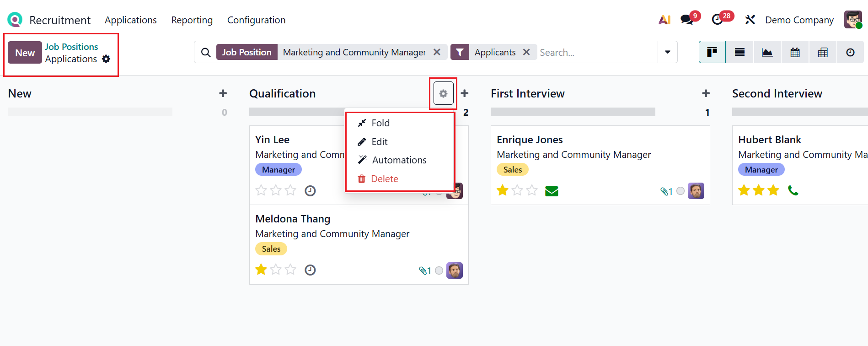
Task: Toggle kanban state circle for Enrique Jones
Action: click(680, 191)
